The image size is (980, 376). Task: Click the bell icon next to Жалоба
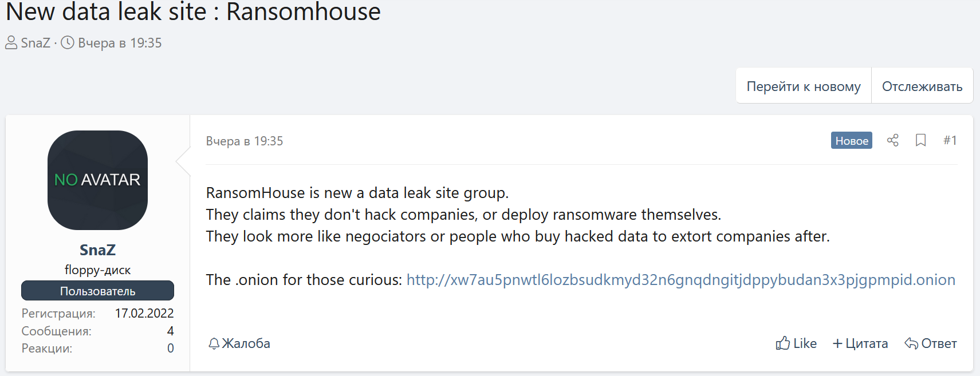pos(214,343)
